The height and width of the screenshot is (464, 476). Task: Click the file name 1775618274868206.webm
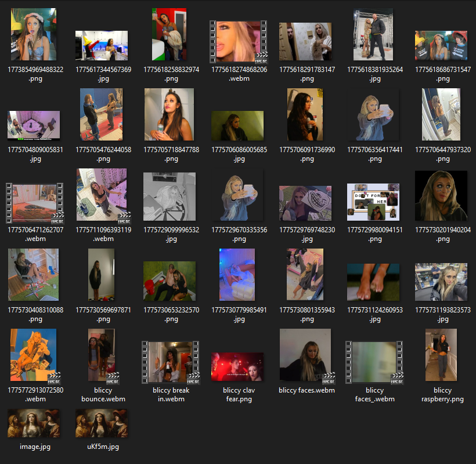[239, 74]
